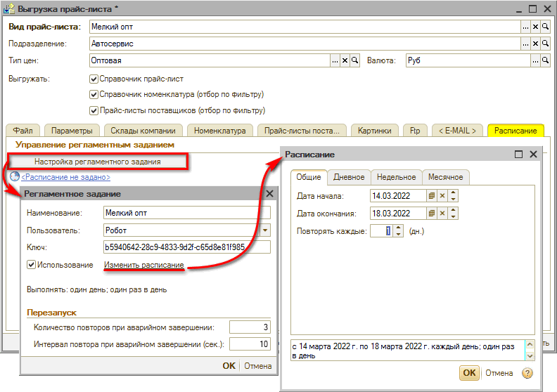The height and width of the screenshot is (392, 557).
Task: Open calendar picker for Дата начала
Action: tap(433, 196)
